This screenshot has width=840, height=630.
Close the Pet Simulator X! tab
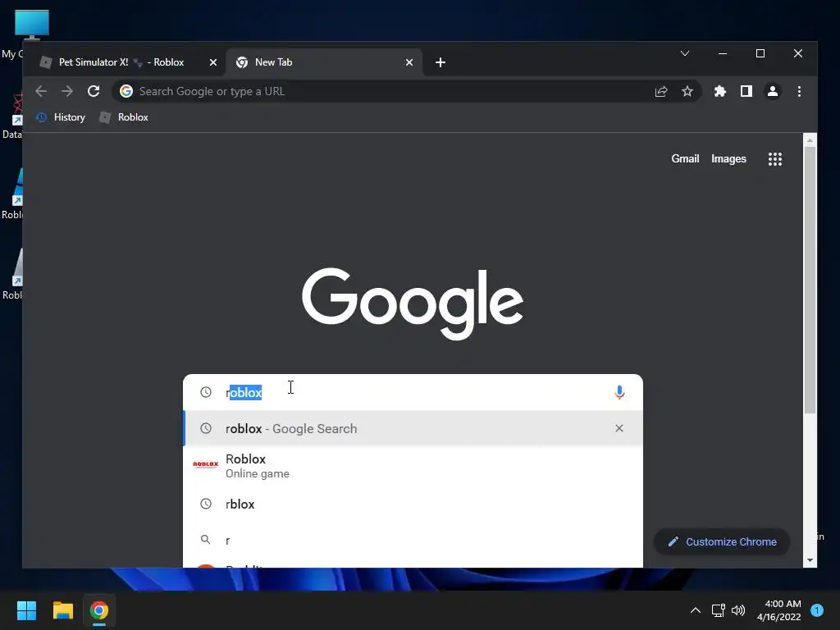pyautogui.click(x=213, y=62)
